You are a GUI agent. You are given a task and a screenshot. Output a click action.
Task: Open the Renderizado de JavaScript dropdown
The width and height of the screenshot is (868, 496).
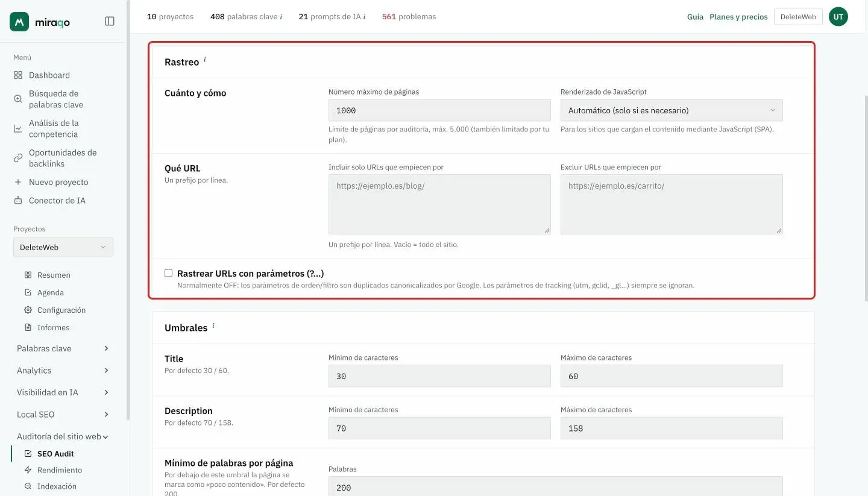point(671,110)
